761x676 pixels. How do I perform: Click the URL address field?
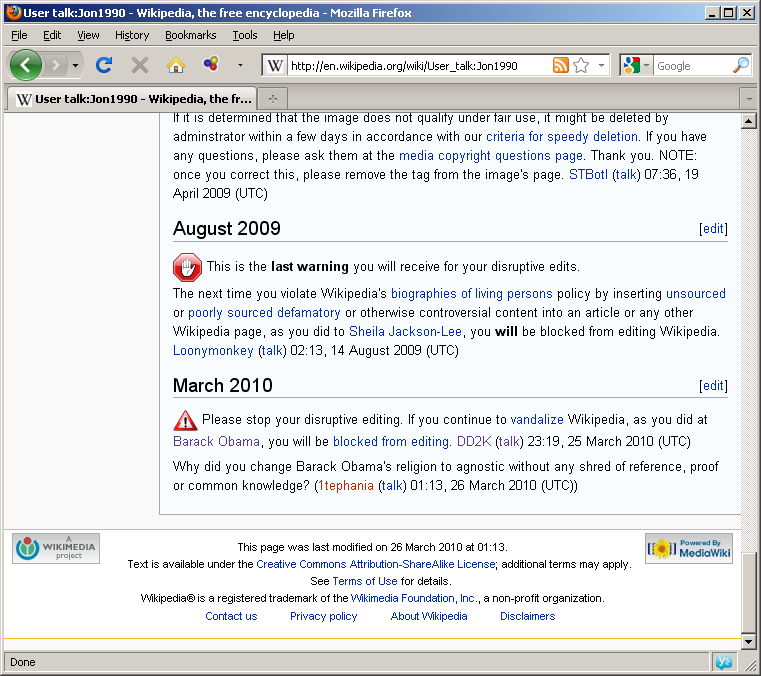point(419,66)
